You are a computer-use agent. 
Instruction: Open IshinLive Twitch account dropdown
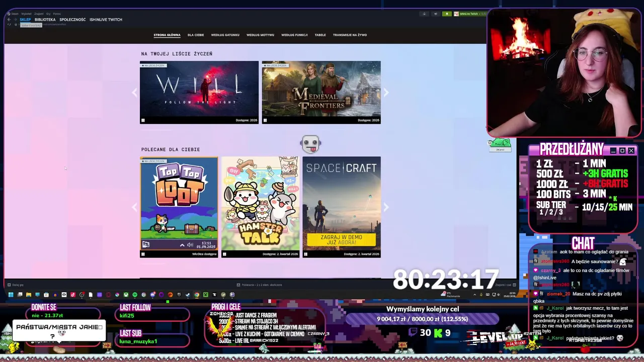coord(470,14)
